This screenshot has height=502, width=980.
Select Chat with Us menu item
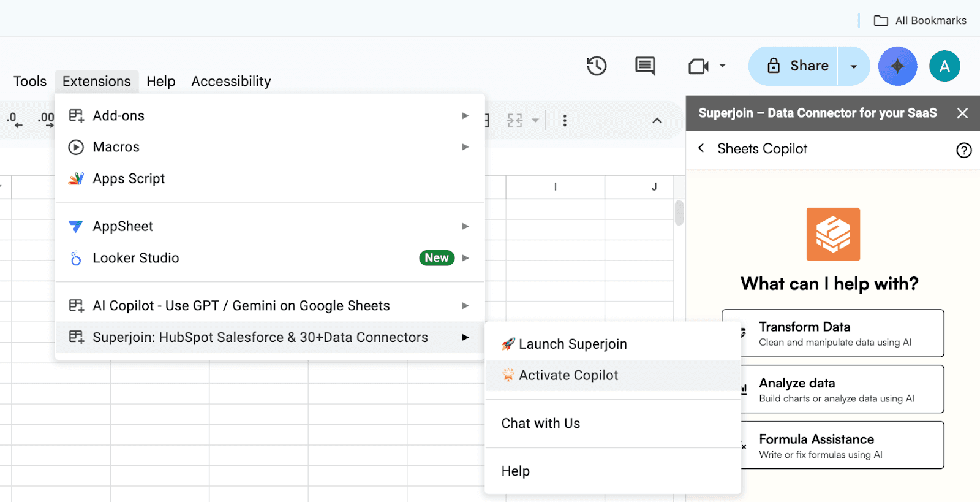point(612,424)
